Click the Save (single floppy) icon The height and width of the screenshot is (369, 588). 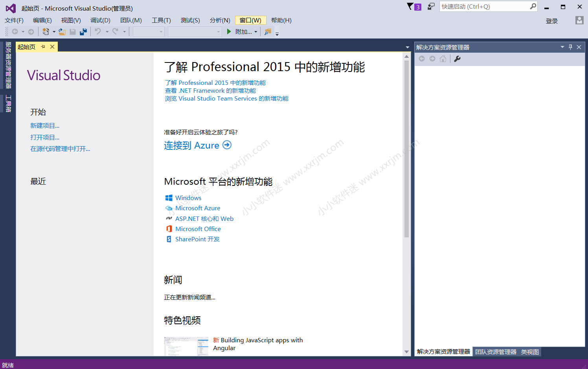pyautogui.click(x=73, y=32)
